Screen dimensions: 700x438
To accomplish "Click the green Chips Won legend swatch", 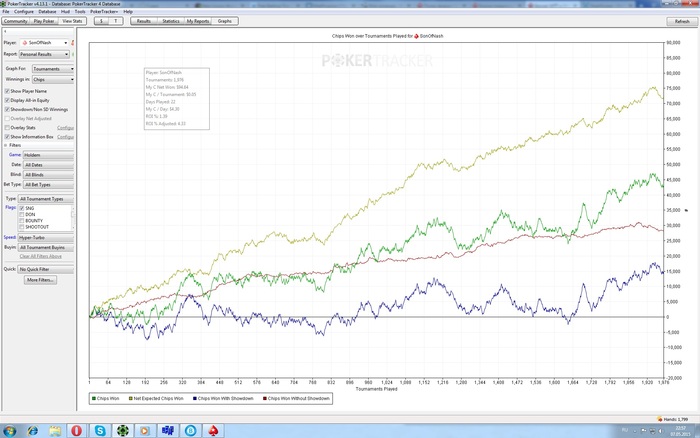I will click(x=94, y=399).
